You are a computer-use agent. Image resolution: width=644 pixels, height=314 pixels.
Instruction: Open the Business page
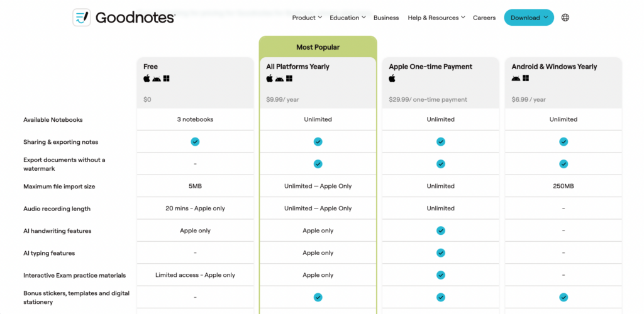pyautogui.click(x=386, y=18)
